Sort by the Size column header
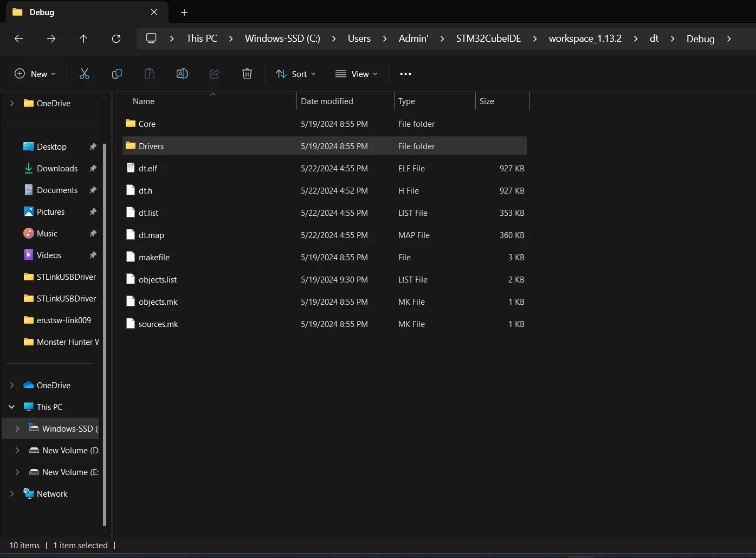The image size is (756, 558). point(487,101)
